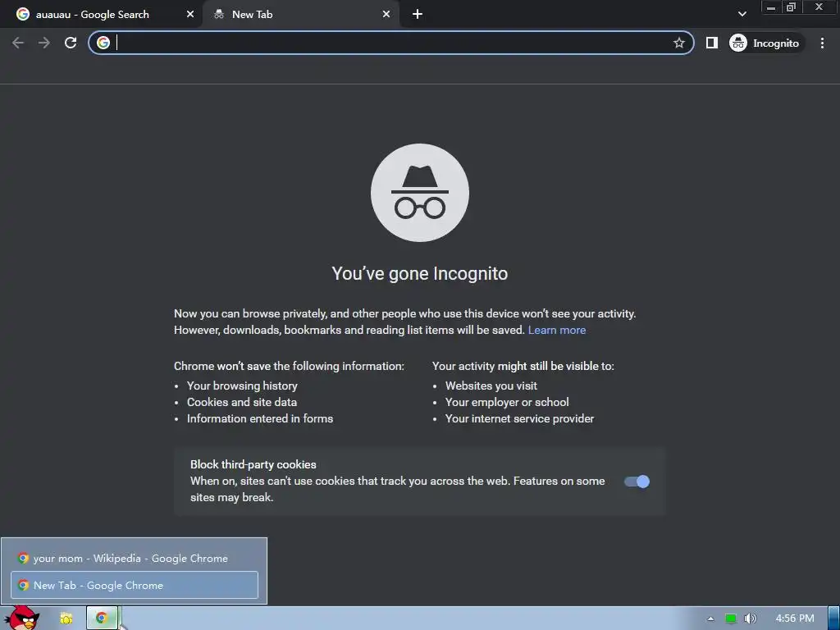Click the Chrome taskbar icon
The width and height of the screenshot is (840, 630).
102,619
